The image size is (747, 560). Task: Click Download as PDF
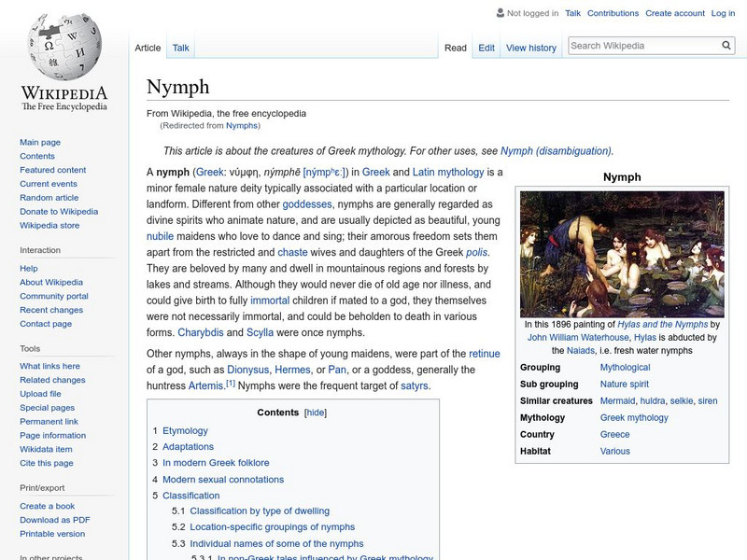click(55, 520)
